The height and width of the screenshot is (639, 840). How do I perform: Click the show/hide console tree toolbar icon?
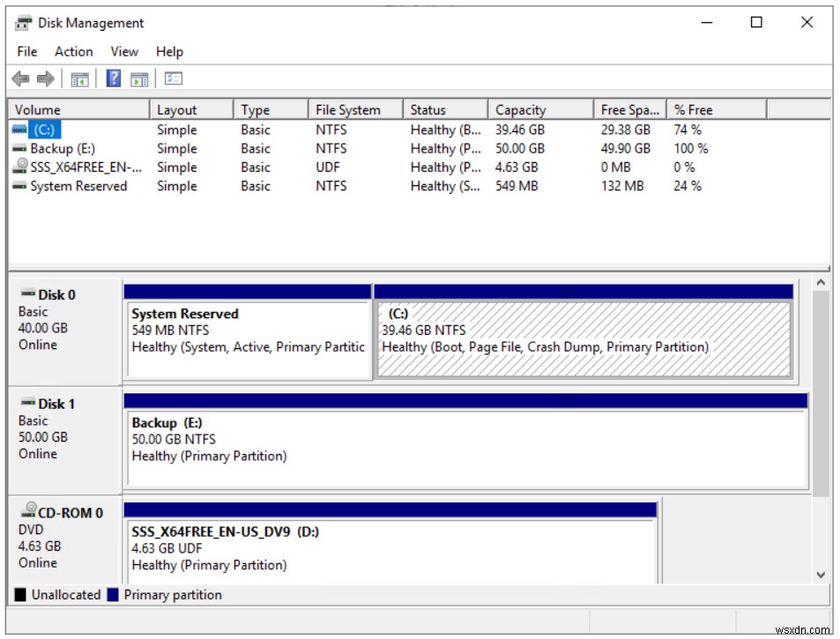[79, 78]
